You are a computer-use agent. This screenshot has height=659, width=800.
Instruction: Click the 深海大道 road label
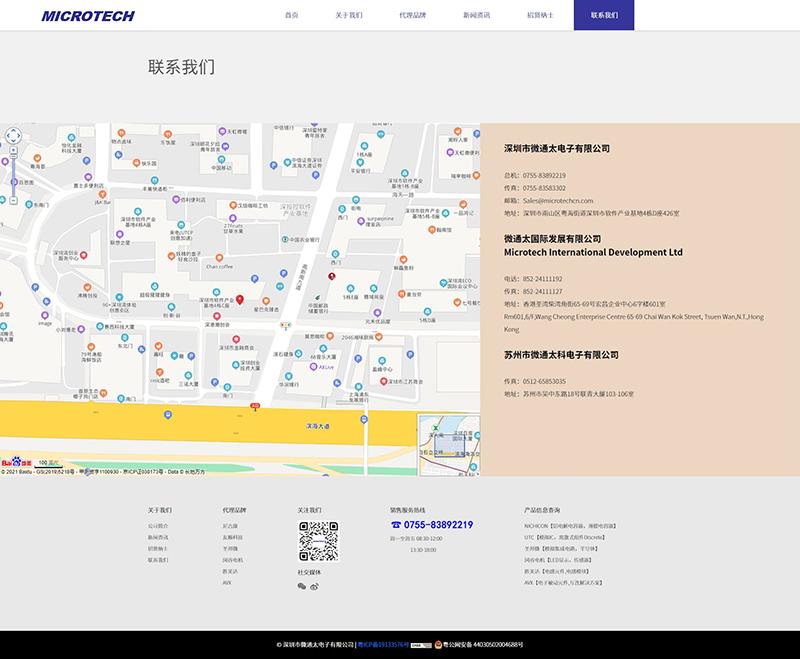click(x=318, y=426)
